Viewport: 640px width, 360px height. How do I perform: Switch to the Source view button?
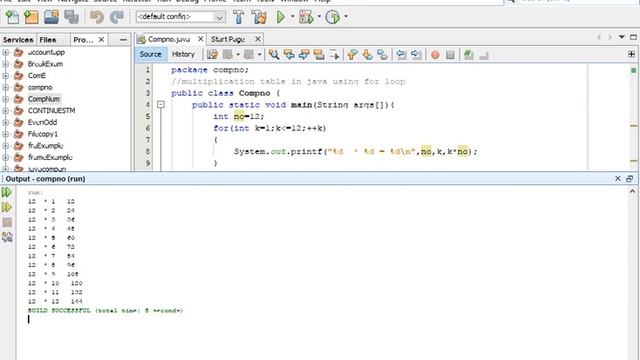tap(151, 54)
